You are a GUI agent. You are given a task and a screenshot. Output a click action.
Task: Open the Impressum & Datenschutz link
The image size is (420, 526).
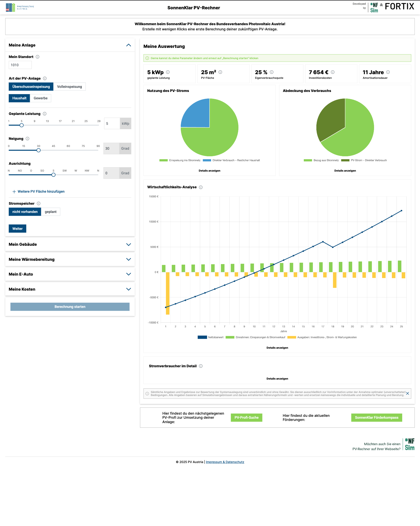(225, 462)
